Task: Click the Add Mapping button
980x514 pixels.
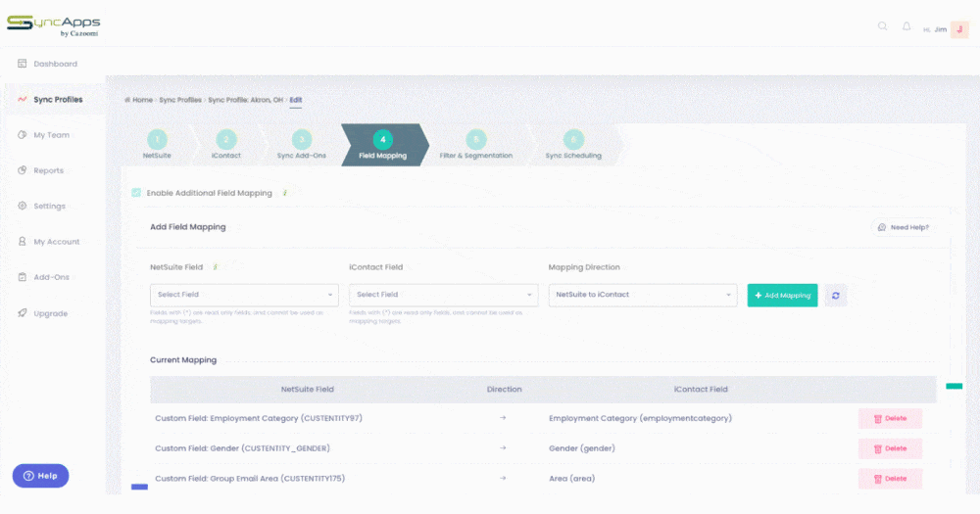Action: pyautogui.click(x=782, y=296)
